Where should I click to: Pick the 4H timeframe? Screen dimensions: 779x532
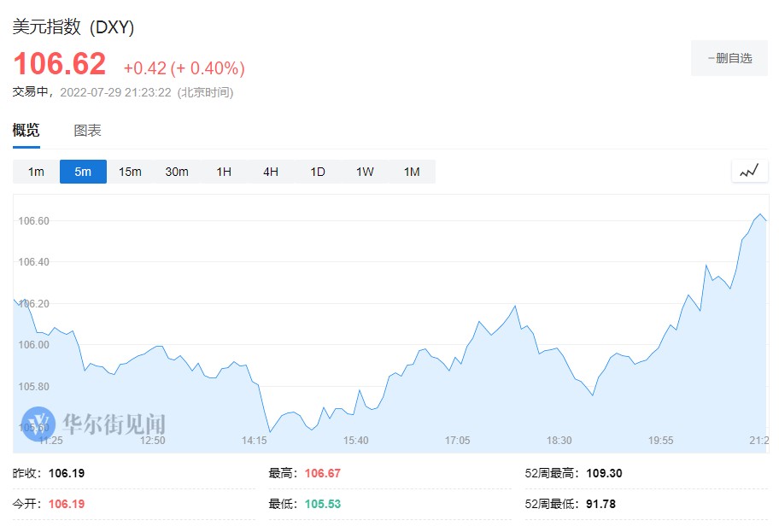(x=271, y=172)
